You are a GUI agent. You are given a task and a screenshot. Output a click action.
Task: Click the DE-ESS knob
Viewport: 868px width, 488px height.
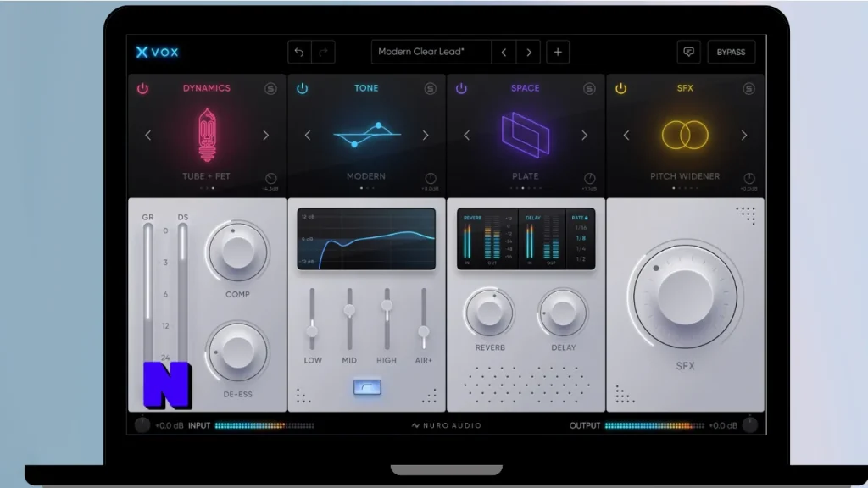tap(237, 352)
